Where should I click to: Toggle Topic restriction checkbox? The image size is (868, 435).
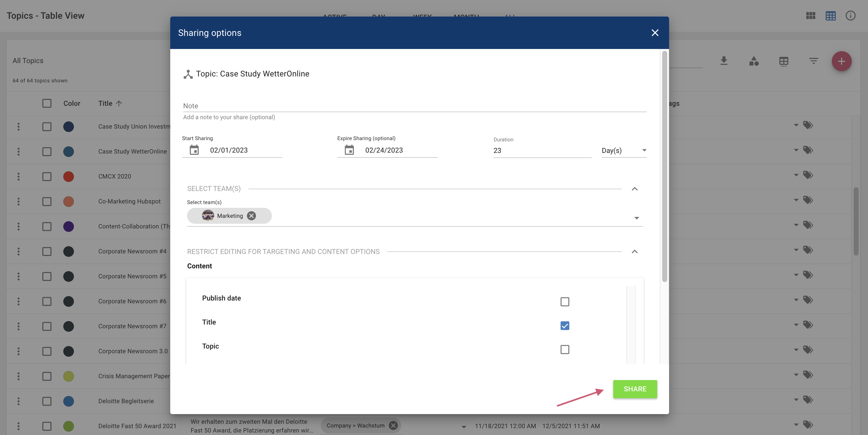565,349
